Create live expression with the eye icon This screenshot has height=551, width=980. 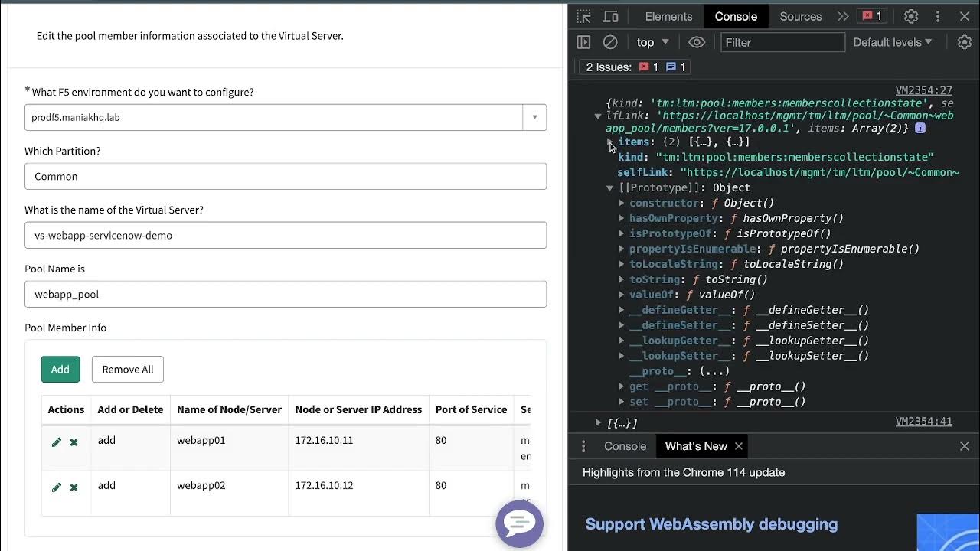[696, 42]
